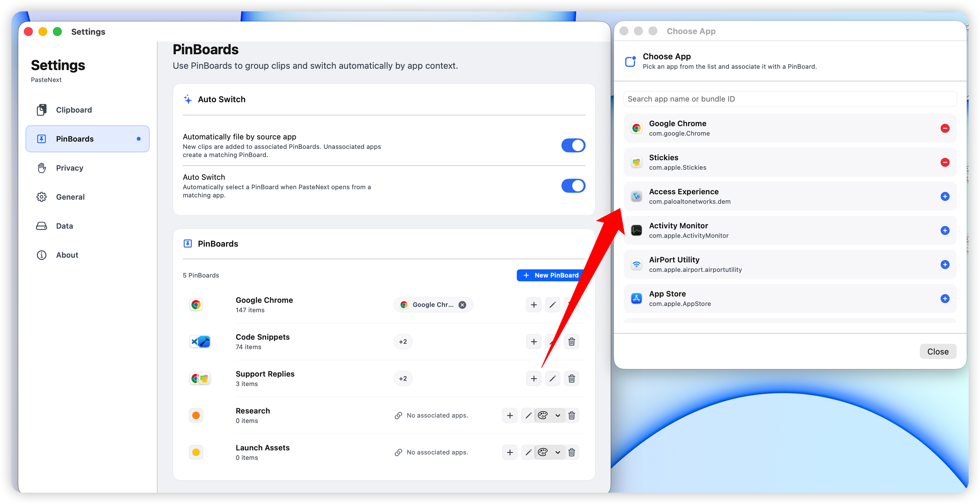Click the "5 PinBoards" count text
This screenshot has width=980, height=504.
(x=201, y=275)
